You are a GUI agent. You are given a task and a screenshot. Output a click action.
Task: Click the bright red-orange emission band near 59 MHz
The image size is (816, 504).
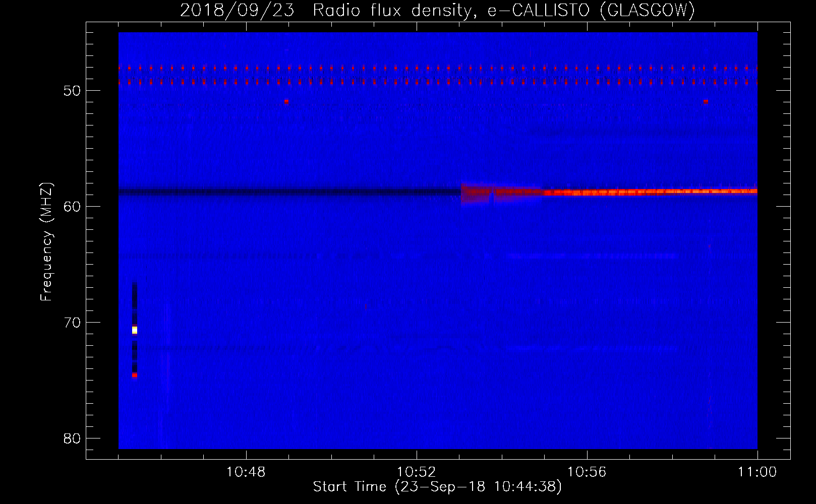[x=651, y=192]
